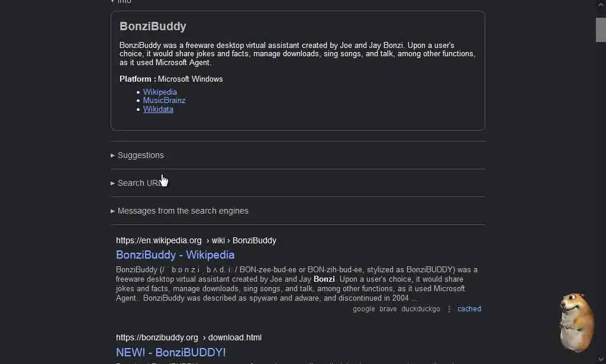Click the brave engine label
Image resolution: width=606 pixels, height=364 pixels.
(388, 309)
